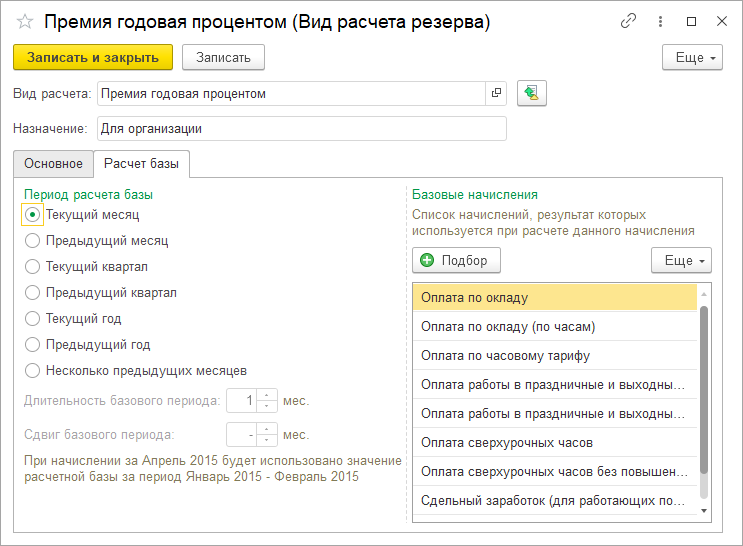Screen dimensions: 743x546
Task: Click the green plus Подбор icon
Action: click(x=427, y=260)
